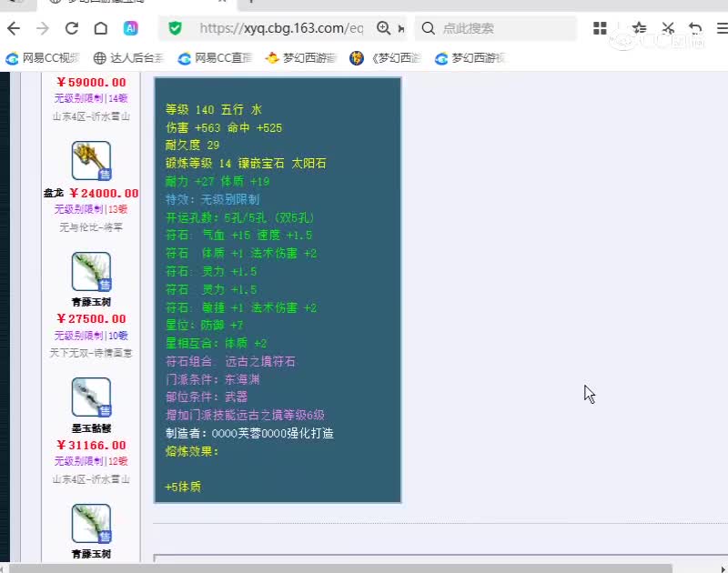This screenshot has height=573, width=728.
Task: Click the ¥24000.00 price of 盘龙
Action: click(x=104, y=193)
